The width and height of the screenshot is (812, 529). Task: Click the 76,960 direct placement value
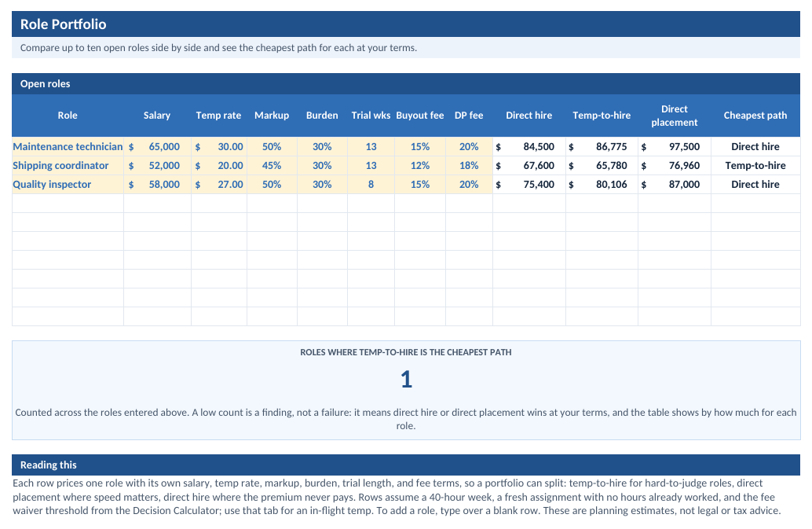[x=675, y=165]
